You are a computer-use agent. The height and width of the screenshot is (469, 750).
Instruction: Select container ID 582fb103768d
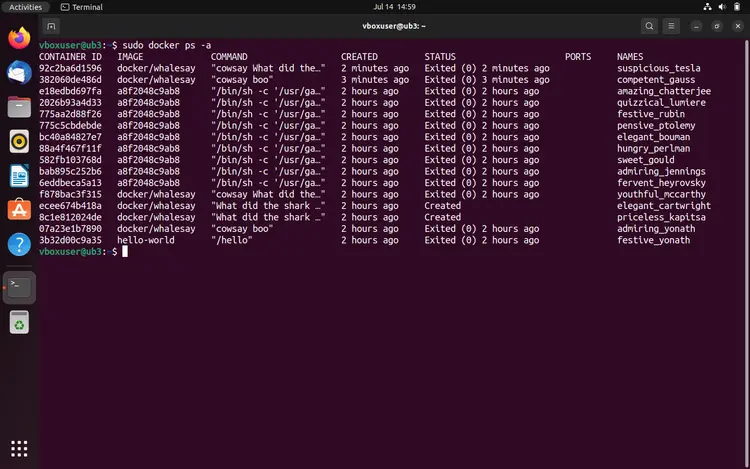point(70,160)
